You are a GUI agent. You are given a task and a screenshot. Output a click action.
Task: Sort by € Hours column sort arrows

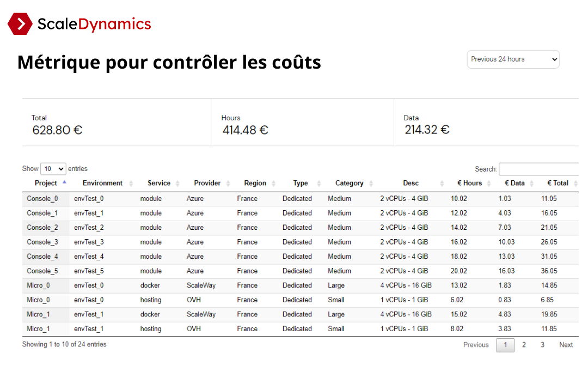[488, 184]
